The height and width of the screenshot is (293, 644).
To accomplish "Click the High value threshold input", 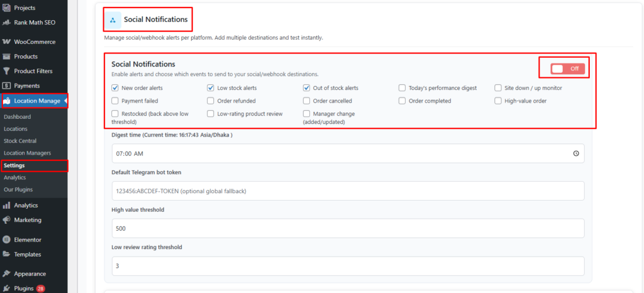I will pos(348,228).
